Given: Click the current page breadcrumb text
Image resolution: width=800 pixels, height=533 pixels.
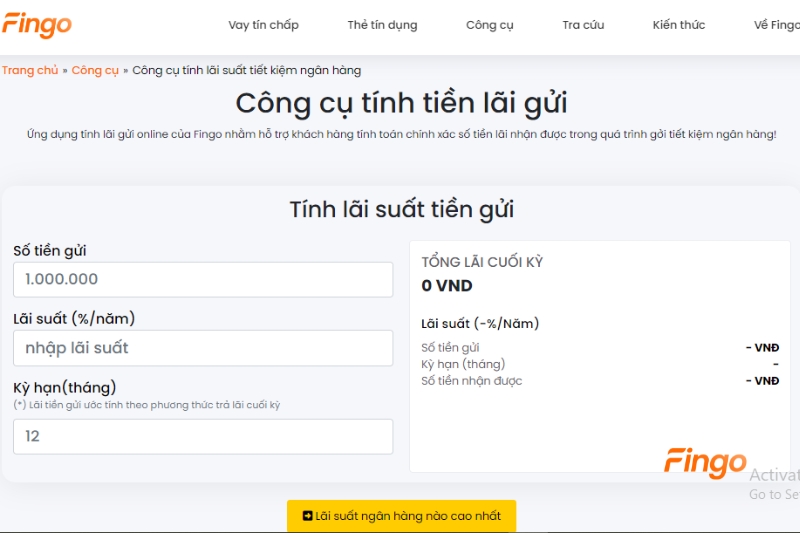Looking at the screenshot, I should pyautogui.click(x=246, y=70).
